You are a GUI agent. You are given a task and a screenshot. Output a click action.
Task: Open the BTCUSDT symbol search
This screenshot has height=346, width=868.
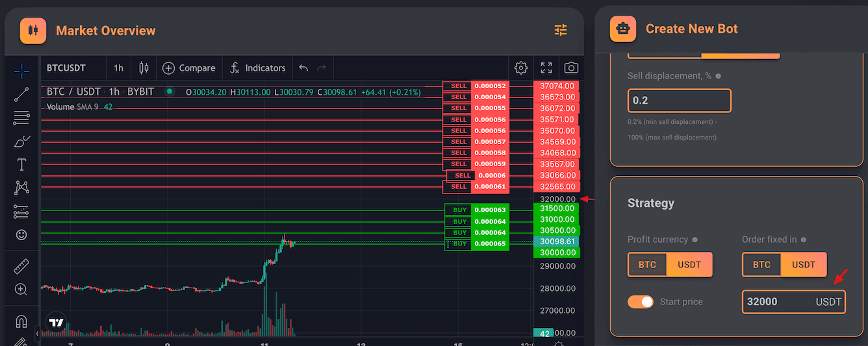coord(66,68)
